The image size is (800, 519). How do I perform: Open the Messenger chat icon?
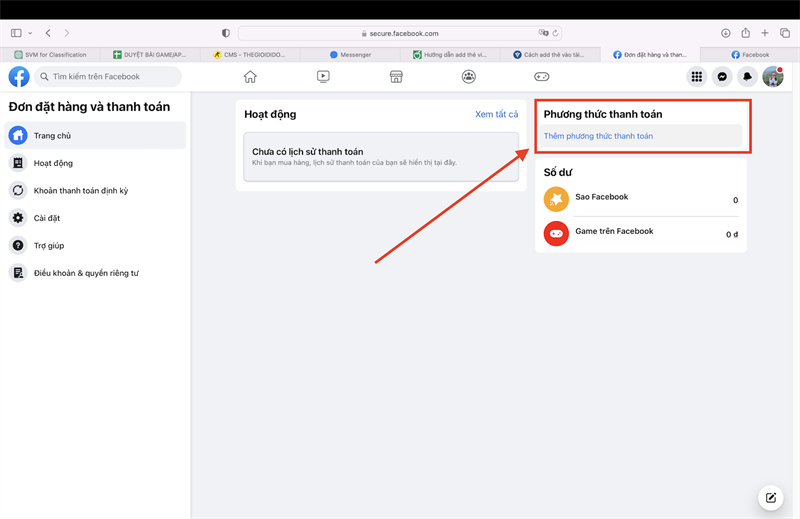click(722, 77)
